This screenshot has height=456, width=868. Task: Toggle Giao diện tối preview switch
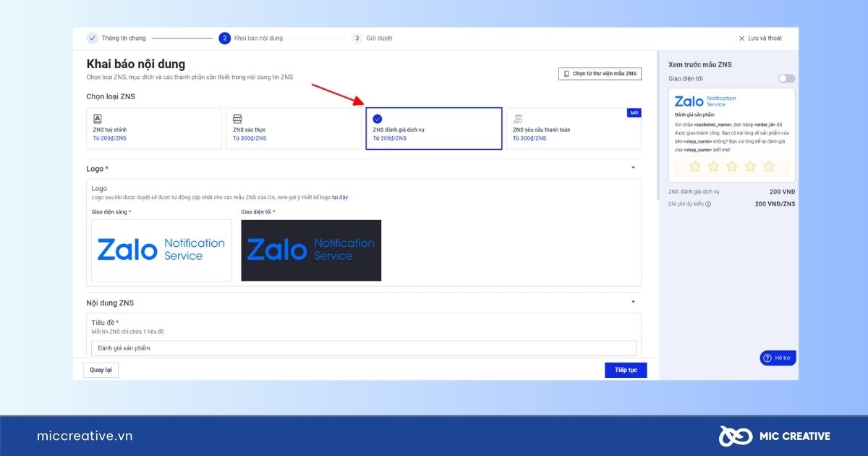(786, 78)
